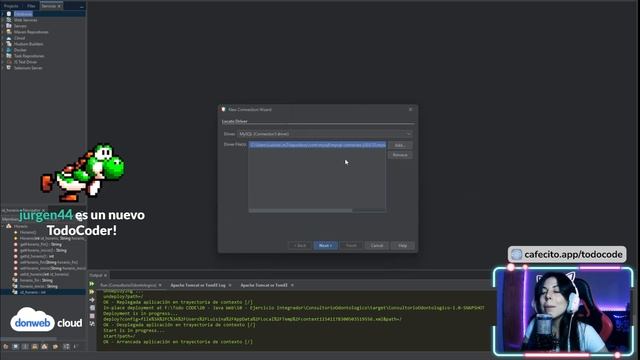Click the JS Test Driver node icon
Screen dimensions: 640x360
pyautogui.click(x=9, y=62)
